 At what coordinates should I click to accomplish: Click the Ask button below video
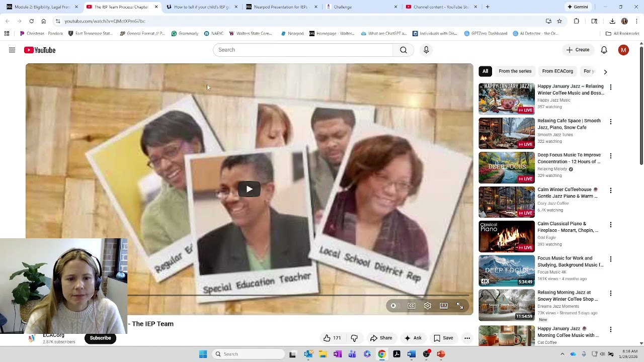(413, 338)
